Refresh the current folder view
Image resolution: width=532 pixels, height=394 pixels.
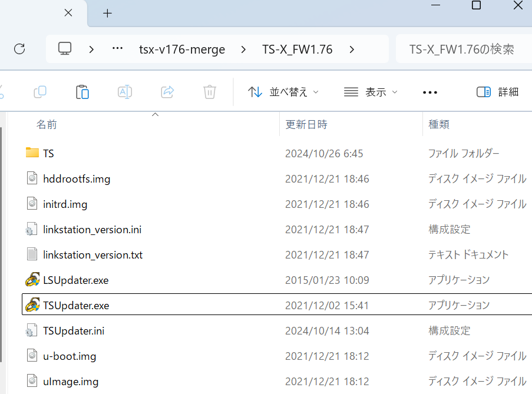[19, 49]
